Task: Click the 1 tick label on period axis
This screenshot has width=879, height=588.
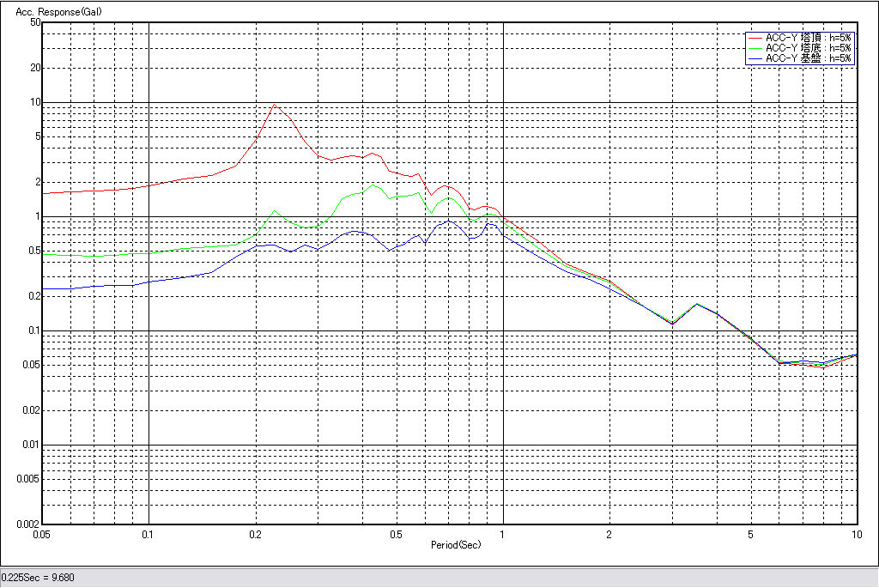Action: click(x=503, y=534)
